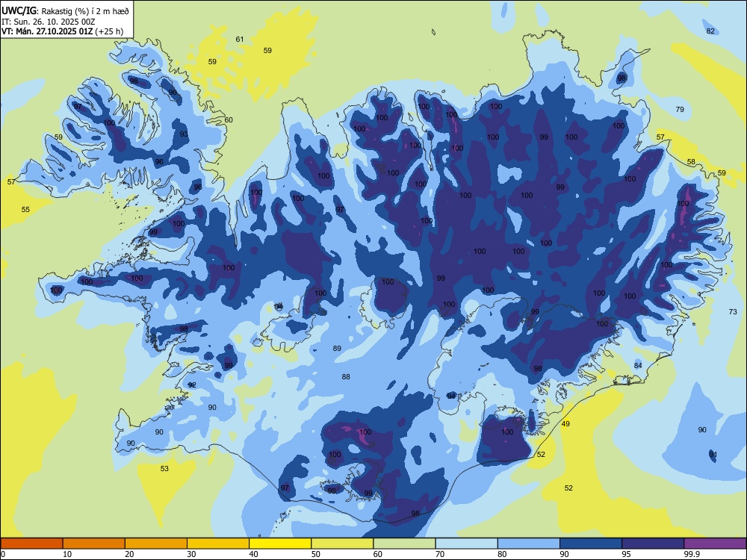Select the light green 60–70 legend swatch
Viewport: 747px width, 560px height.
(404, 544)
